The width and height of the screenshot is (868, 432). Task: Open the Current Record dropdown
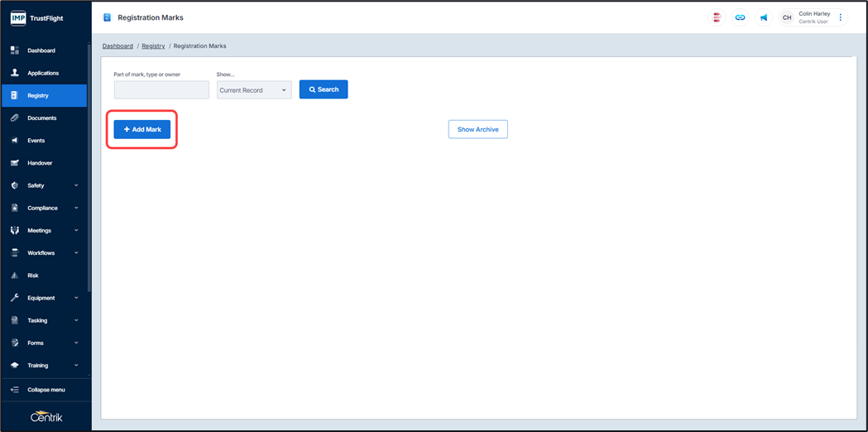253,90
